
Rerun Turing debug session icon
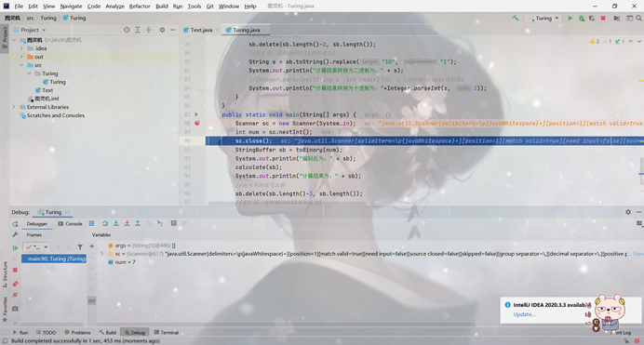pos(15,224)
